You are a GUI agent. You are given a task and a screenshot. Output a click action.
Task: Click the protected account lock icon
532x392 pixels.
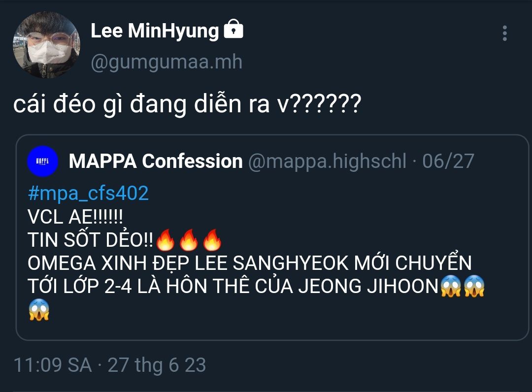[x=233, y=31]
